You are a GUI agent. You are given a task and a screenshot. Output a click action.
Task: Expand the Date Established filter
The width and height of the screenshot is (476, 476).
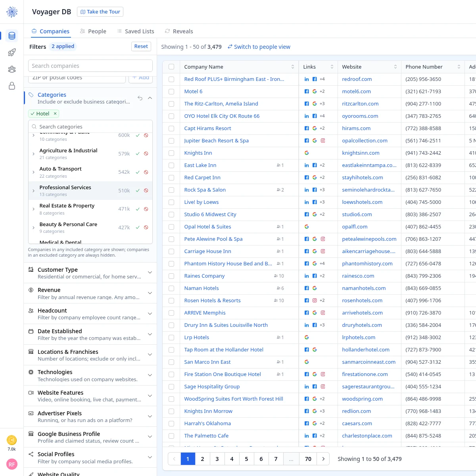point(150,334)
